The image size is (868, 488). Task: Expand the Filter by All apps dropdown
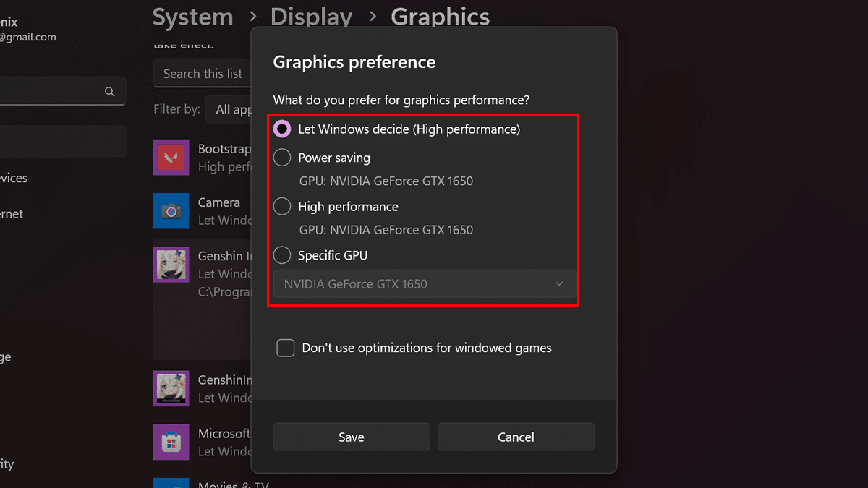pos(230,109)
